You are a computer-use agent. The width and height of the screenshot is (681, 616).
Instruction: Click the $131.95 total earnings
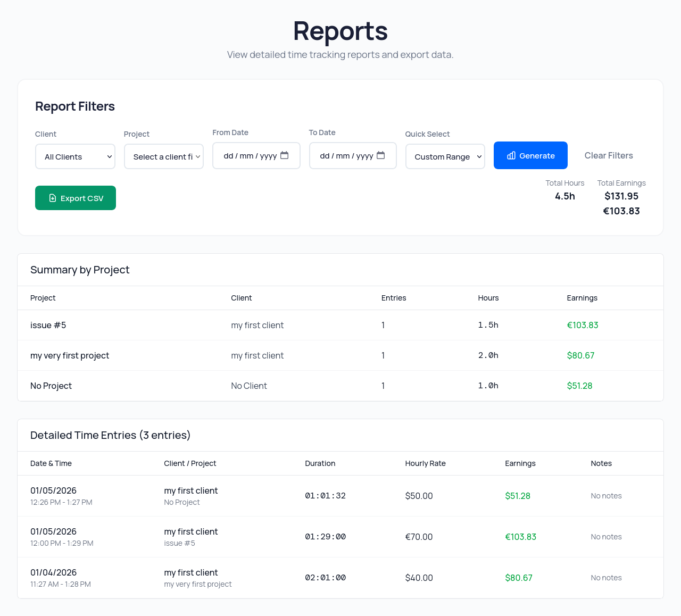click(621, 196)
